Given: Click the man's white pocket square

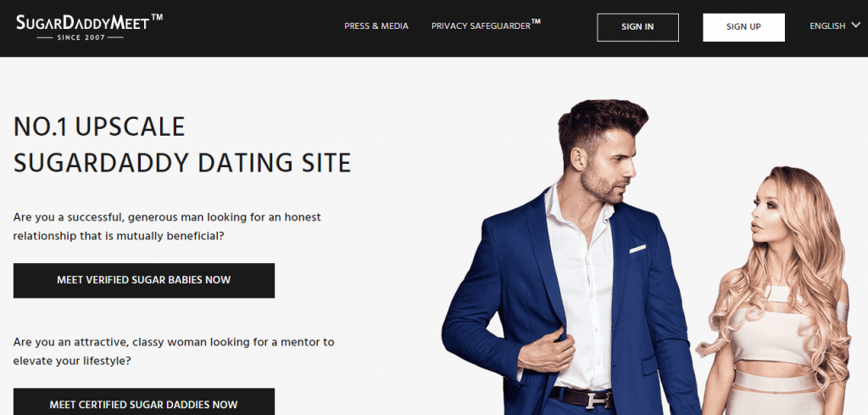Looking at the screenshot, I should tap(637, 249).
